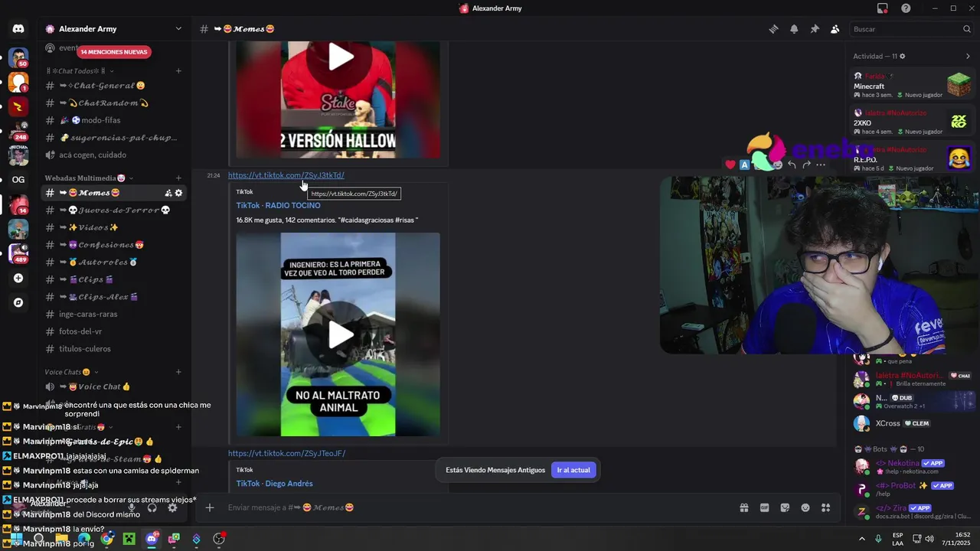The height and width of the screenshot is (551, 980).
Task: Open the GIF picker icon
Action: click(764, 507)
